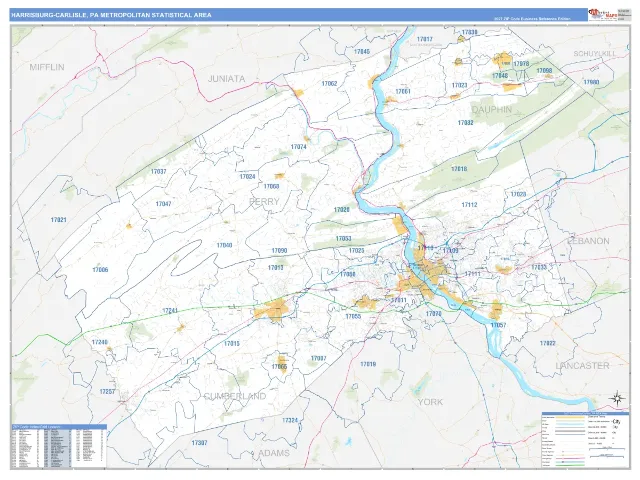This screenshot has height=480, width=640.
Task: Click ZIP code 17111 label
Action: 472,273
